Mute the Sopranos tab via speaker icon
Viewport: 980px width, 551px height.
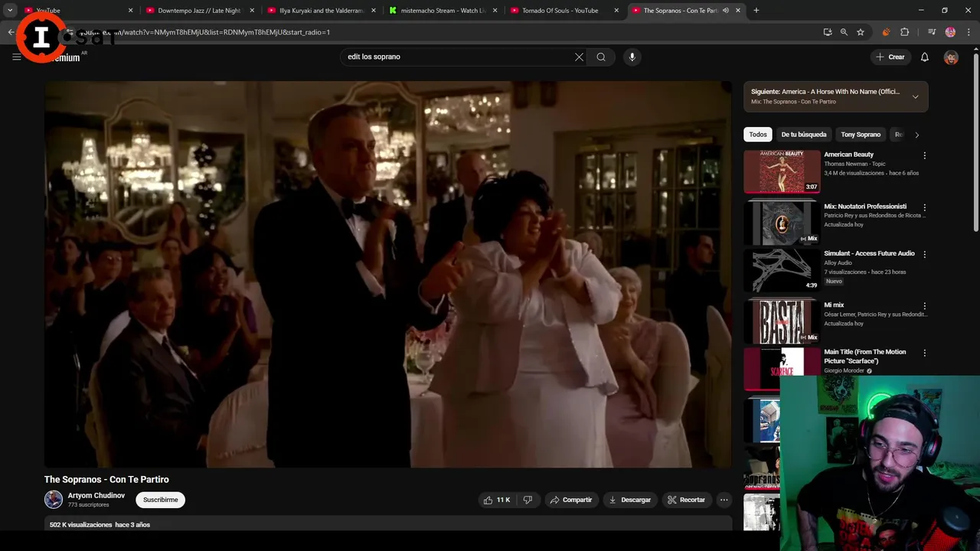tap(726, 11)
